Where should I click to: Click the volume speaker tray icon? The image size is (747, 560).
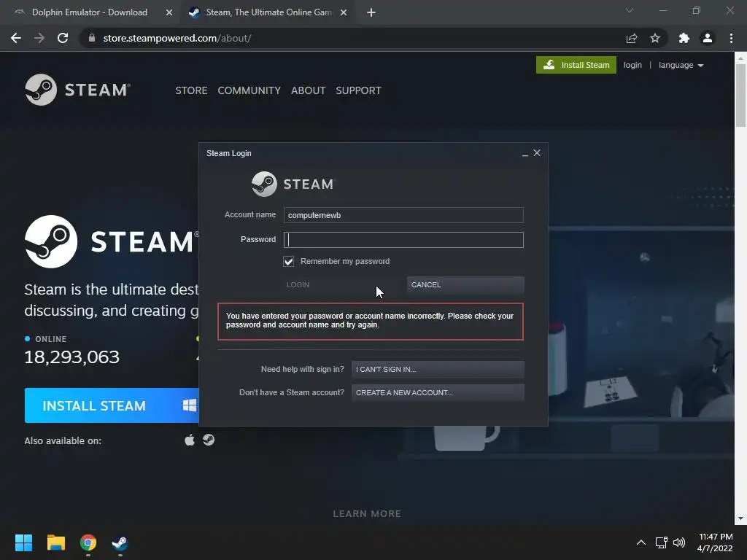point(679,542)
